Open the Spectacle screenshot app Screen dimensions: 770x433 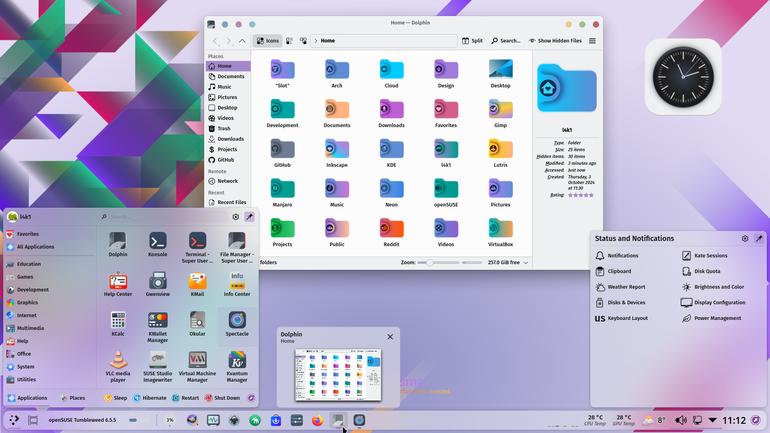tap(237, 324)
